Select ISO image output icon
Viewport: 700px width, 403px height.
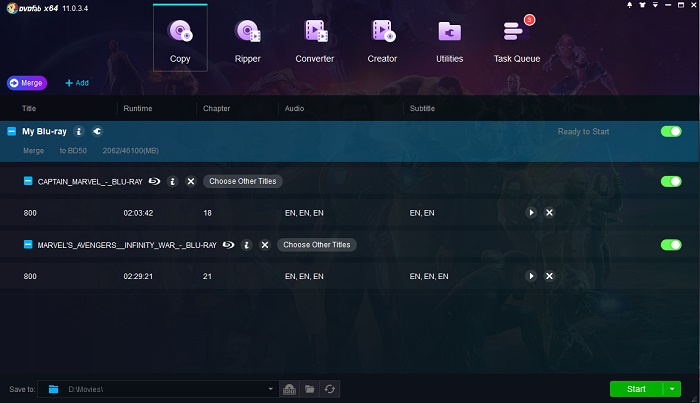tap(289, 389)
